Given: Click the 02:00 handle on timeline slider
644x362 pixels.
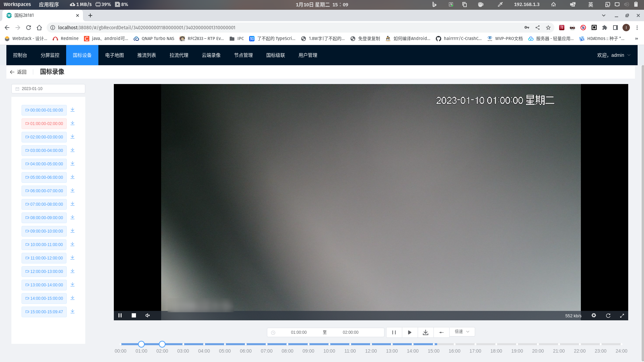Looking at the screenshot, I should click(x=162, y=344).
